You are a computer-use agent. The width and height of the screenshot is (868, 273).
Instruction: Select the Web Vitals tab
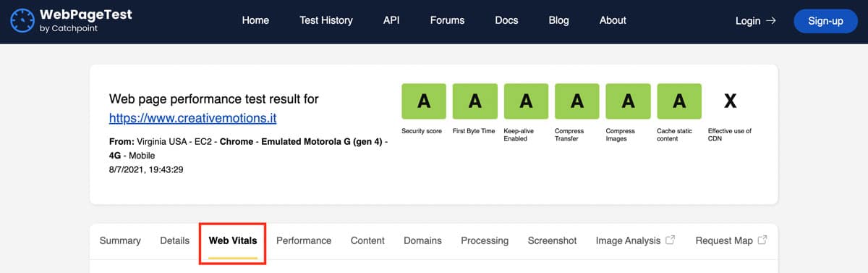(x=233, y=240)
